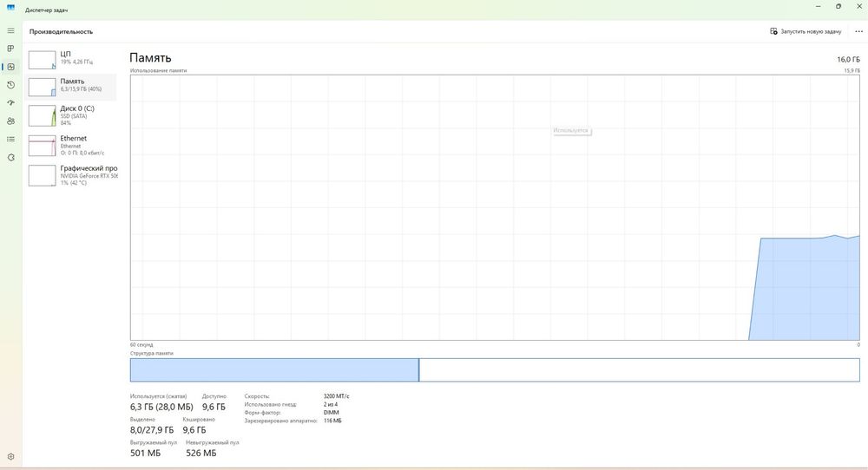Click Task Manager app icon in title bar
868x470 pixels.
coord(10,7)
